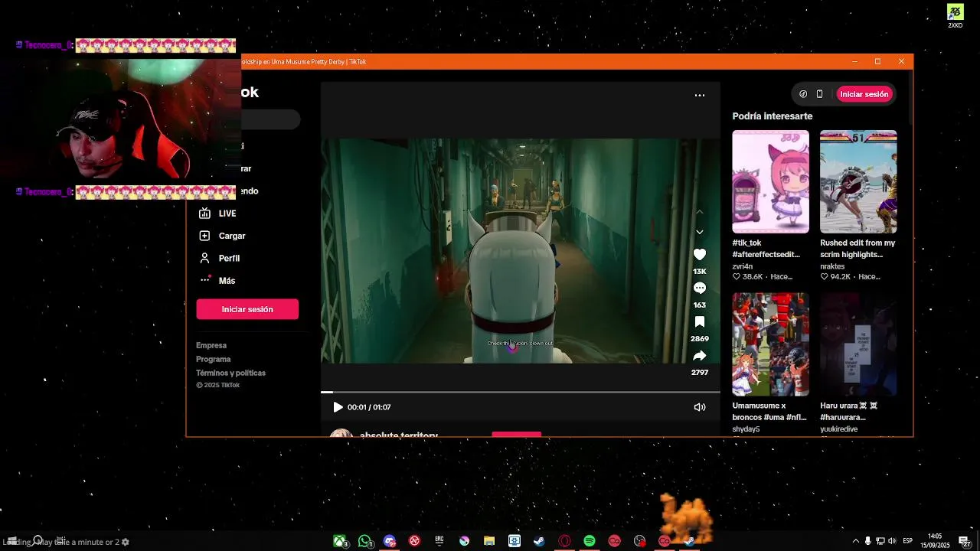This screenshot has height=551, width=980.
Task: Click the 00:01 / 01:07 time display
Action: tap(369, 407)
